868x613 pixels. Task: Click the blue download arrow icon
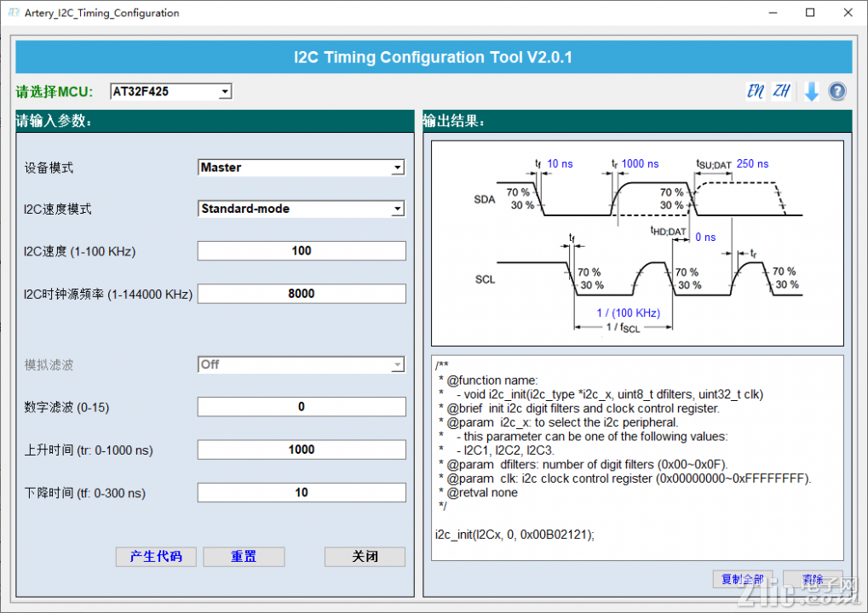812,91
